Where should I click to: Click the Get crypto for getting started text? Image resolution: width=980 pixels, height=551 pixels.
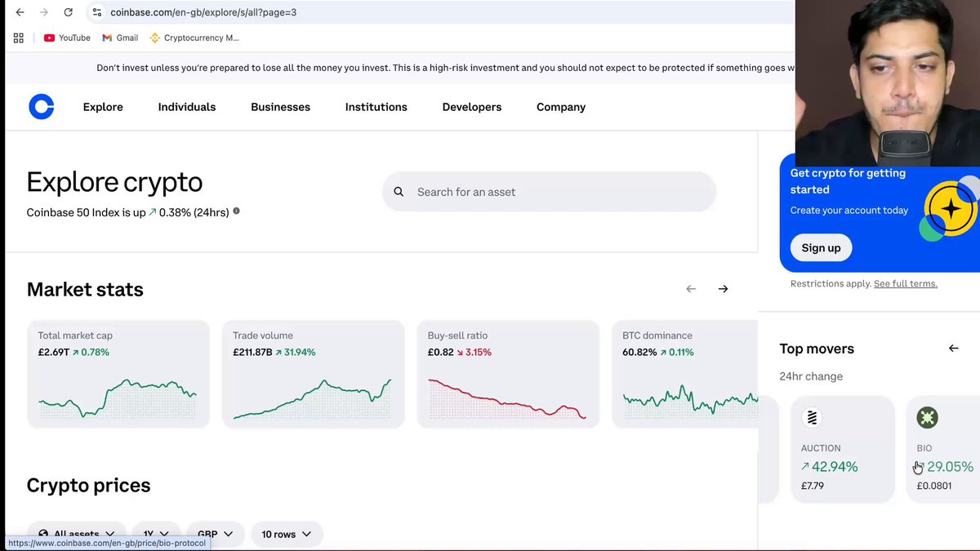[x=848, y=181]
